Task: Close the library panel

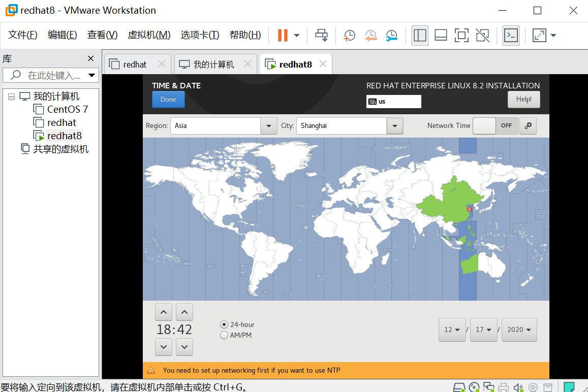Action: tap(90, 58)
